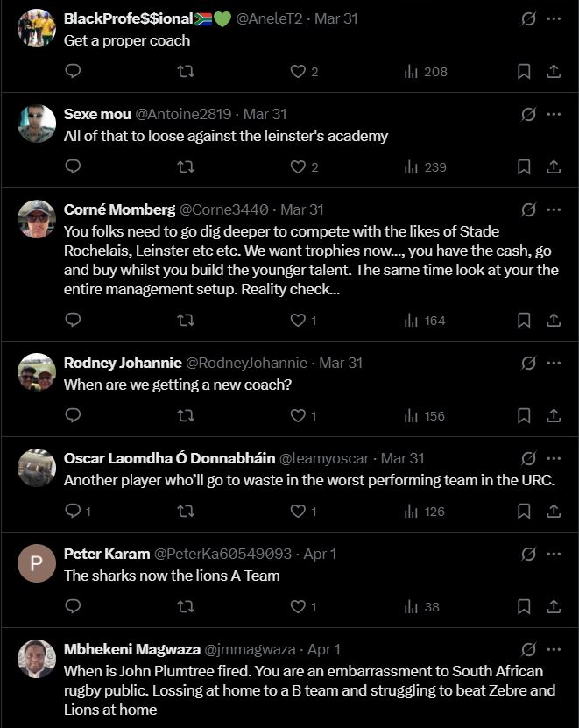
Task: Open Grok icon on Rodney Johannie's tweet
Action: 528,363
